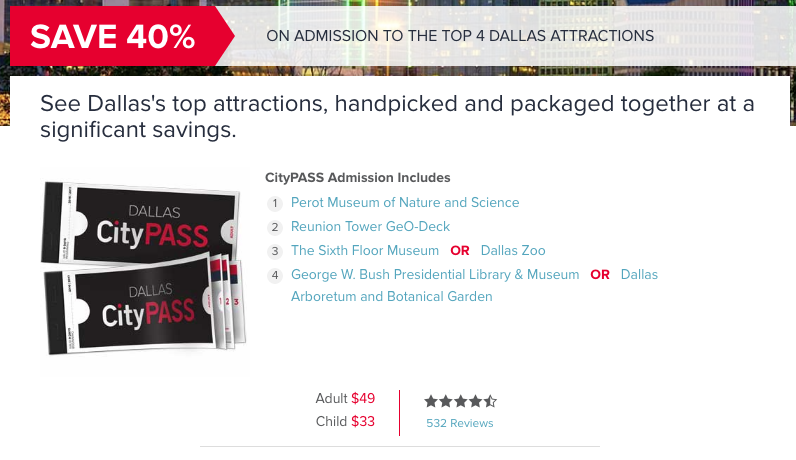Click the CityPASS Admission Includes heading
This screenshot has height=460, width=796.
click(357, 178)
